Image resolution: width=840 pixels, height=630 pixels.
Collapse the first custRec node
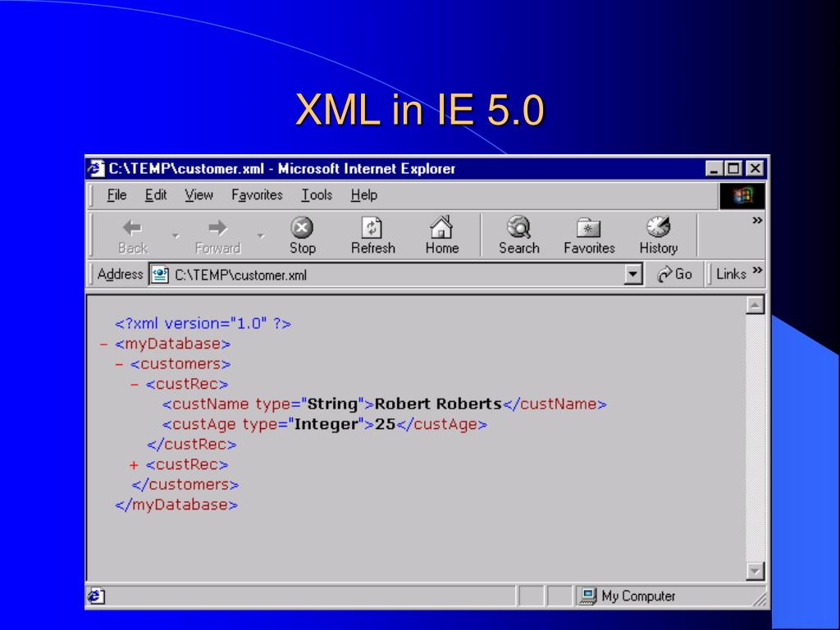click(x=135, y=385)
